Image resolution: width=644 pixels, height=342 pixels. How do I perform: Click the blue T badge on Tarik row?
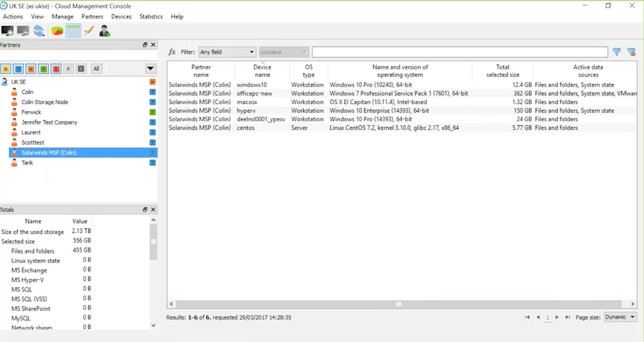click(153, 163)
